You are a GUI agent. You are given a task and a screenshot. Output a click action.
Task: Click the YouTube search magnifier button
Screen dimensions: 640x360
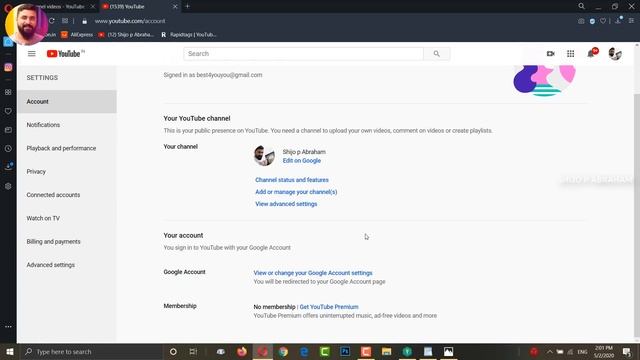coord(437,53)
